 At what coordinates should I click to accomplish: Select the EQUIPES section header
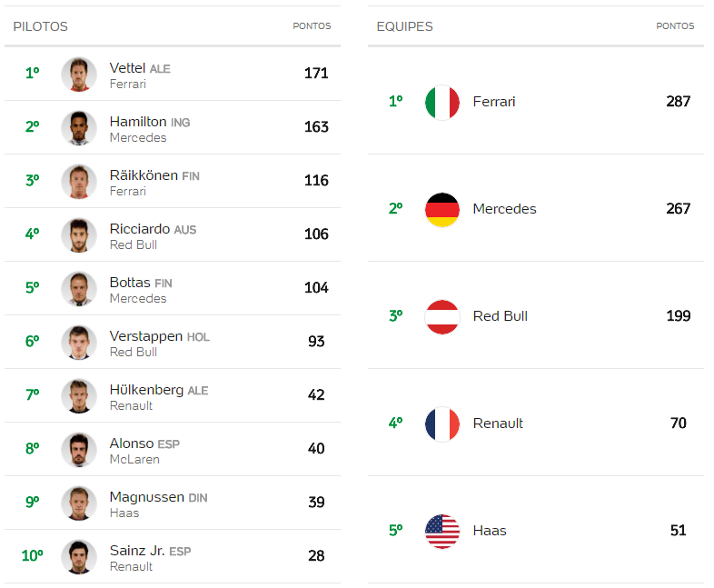tap(404, 26)
